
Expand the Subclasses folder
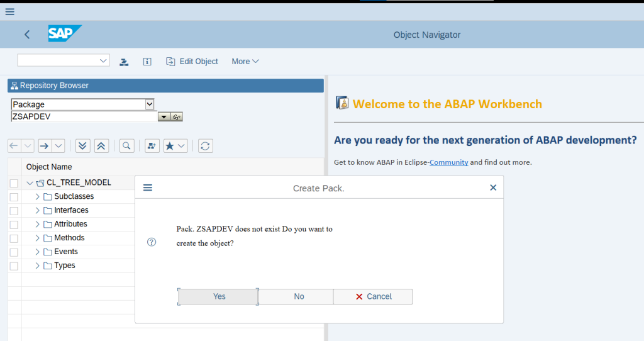point(37,197)
